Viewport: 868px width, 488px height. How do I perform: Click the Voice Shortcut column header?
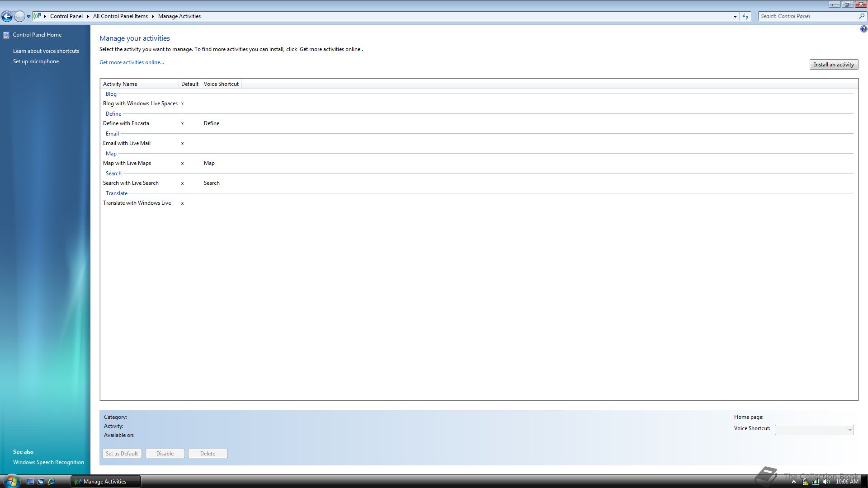point(221,84)
